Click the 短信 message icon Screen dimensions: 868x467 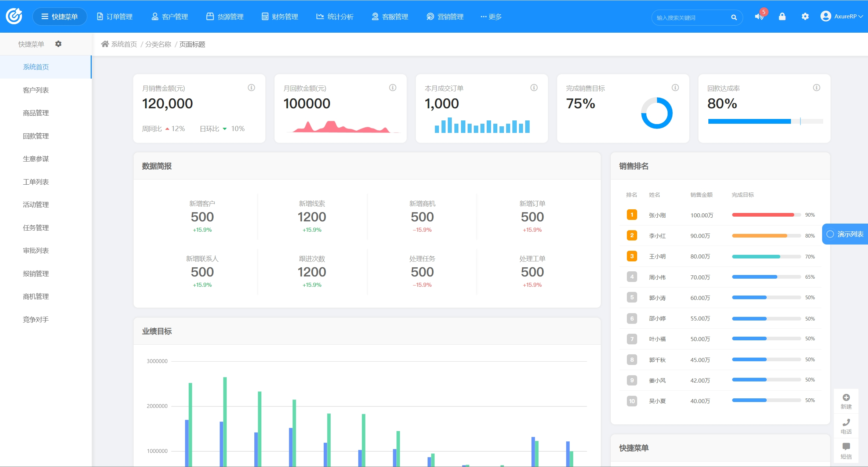pyautogui.click(x=846, y=446)
